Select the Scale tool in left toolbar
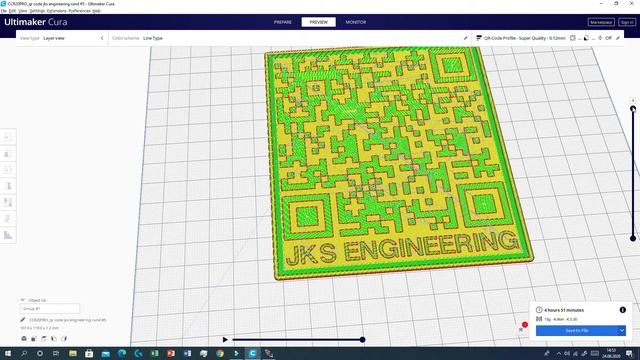 [x=8, y=153]
